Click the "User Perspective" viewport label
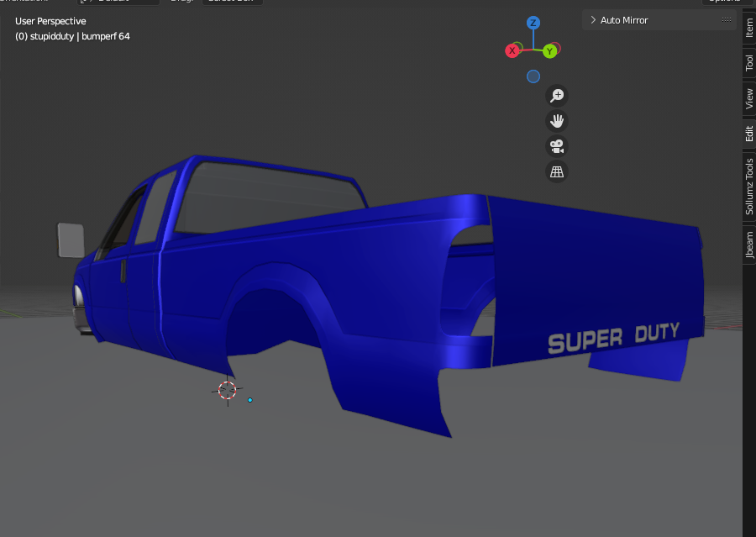The height and width of the screenshot is (537, 756). [x=50, y=21]
